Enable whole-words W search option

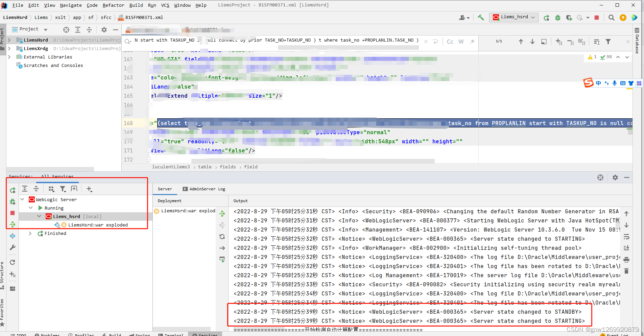461,42
